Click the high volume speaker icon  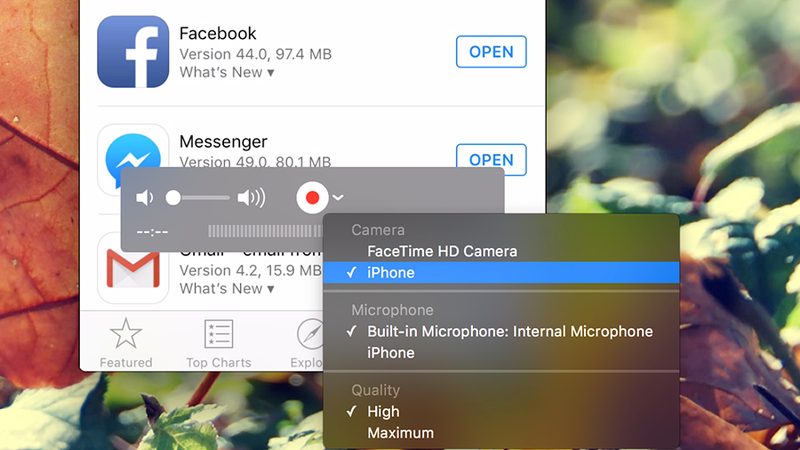pos(252,197)
